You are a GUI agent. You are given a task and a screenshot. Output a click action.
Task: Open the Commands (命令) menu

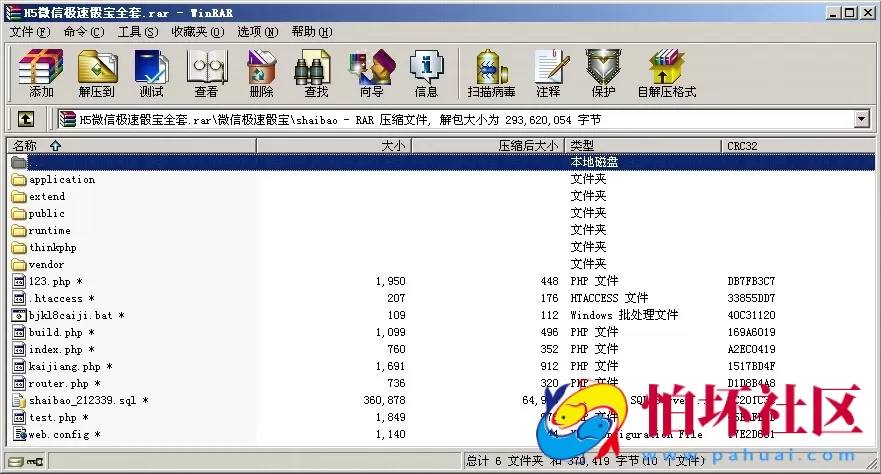tap(84, 32)
